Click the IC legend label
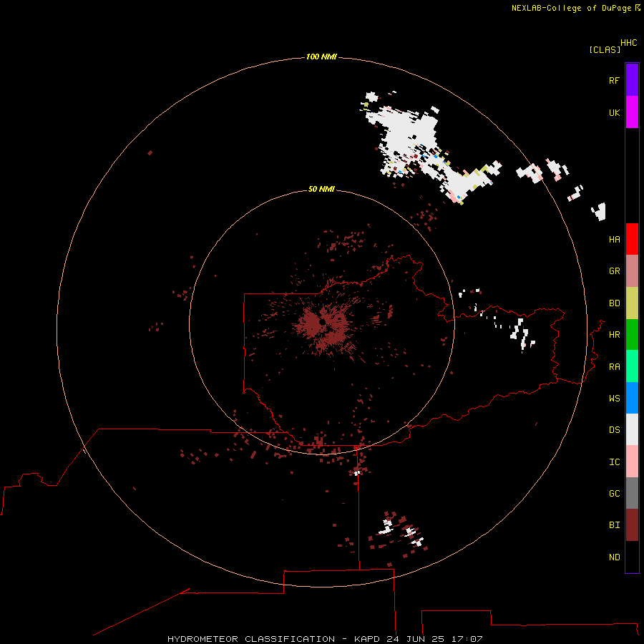The width and height of the screenshot is (644, 644). 614,462
